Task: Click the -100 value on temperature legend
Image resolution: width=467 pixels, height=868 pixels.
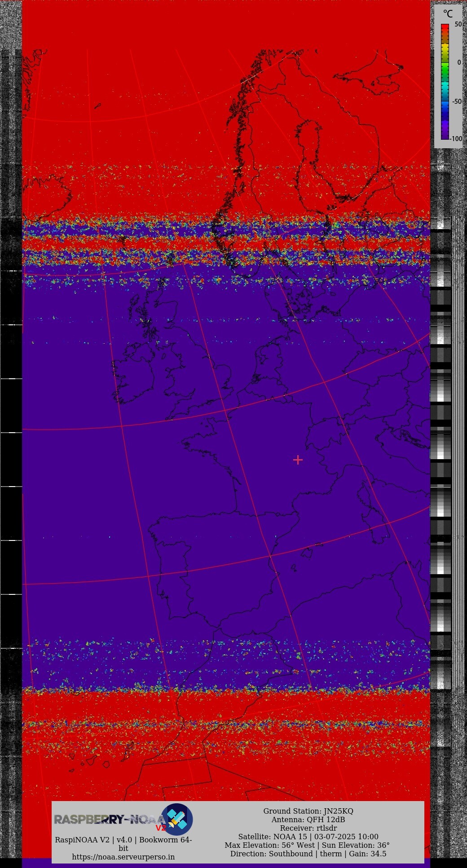Action: click(x=456, y=138)
